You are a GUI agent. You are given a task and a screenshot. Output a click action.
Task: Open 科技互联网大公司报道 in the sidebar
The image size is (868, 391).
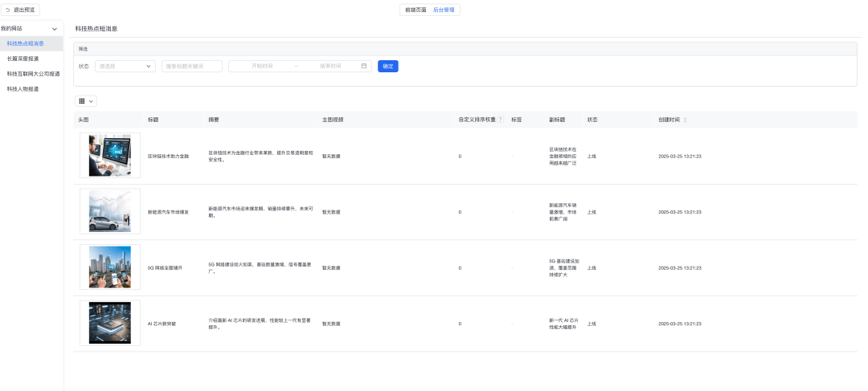tap(33, 74)
